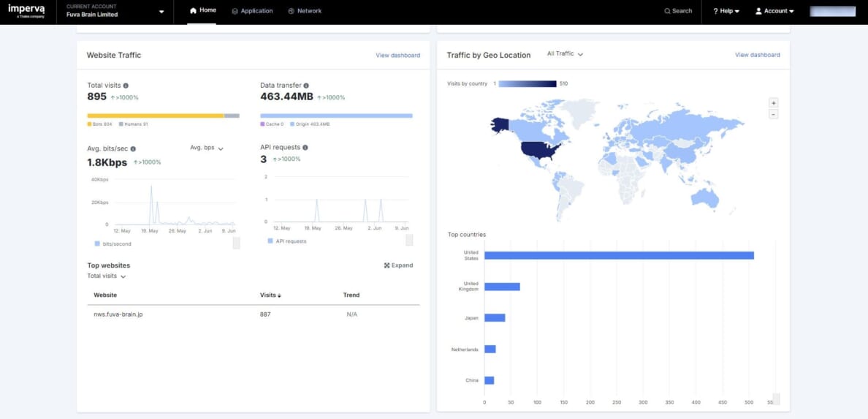Click the info icon beside API requests
This screenshot has width=868, height=419.
coord(305,148)
